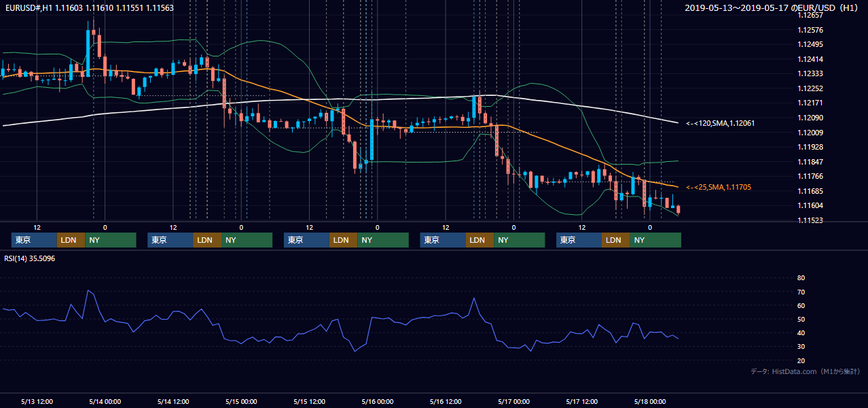Click price axis label 1.12333
868x408 pixels.
(x=810, y=73)
